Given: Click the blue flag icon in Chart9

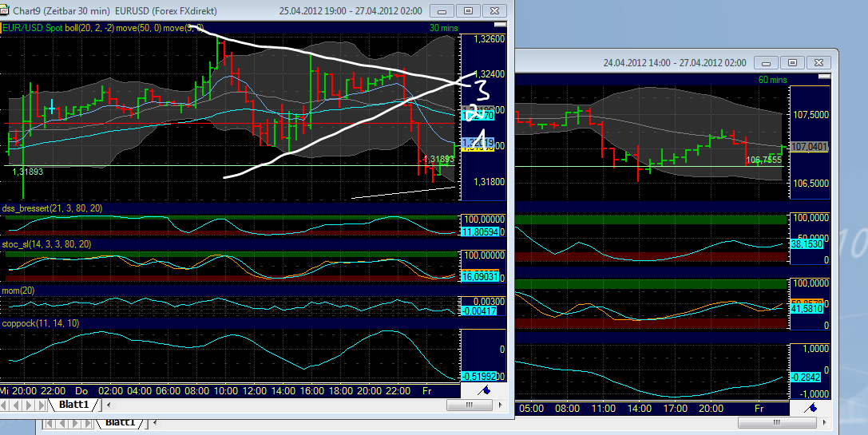Looking at the screenshot, I should [x=484, y=391].
